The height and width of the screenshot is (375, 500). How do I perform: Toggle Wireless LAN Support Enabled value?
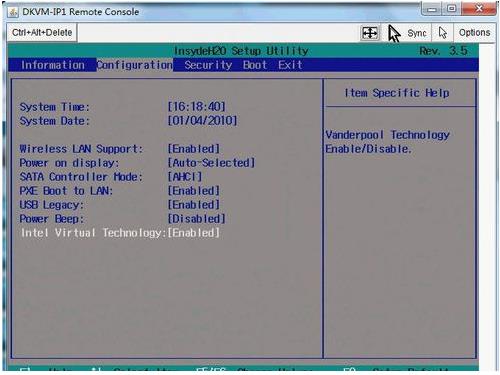pyautogui.click(x=194, y=149)
